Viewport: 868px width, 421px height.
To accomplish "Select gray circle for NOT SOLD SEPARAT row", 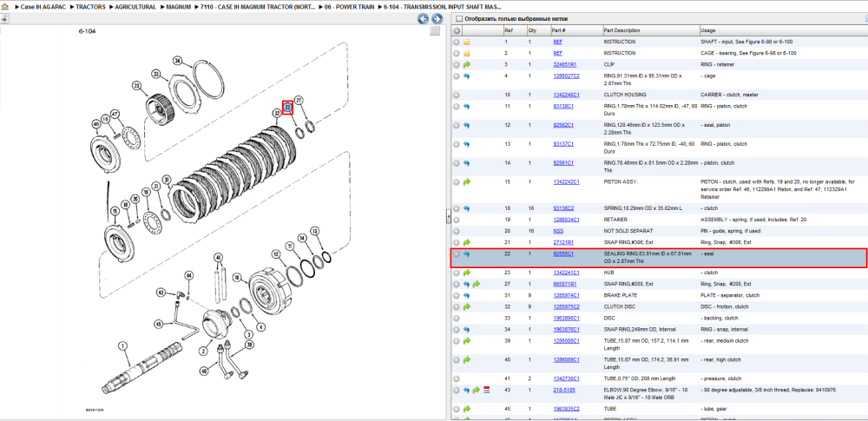I will (457, 231).
